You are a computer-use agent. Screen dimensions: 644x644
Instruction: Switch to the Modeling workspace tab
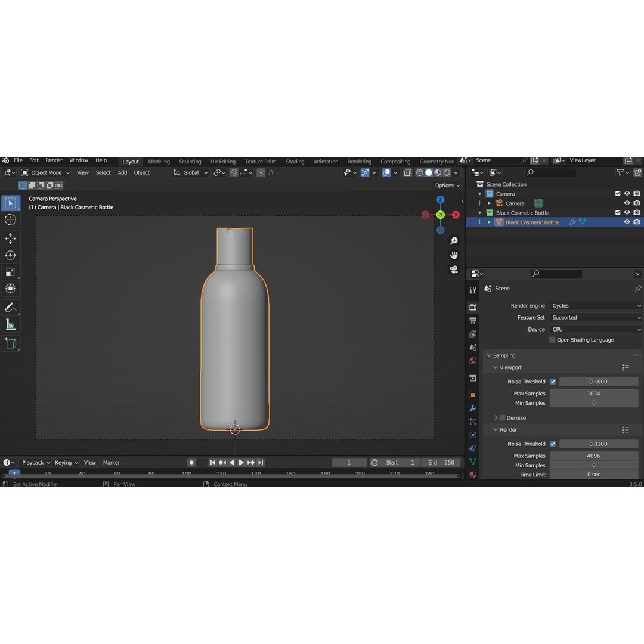(x=159, y=162)
